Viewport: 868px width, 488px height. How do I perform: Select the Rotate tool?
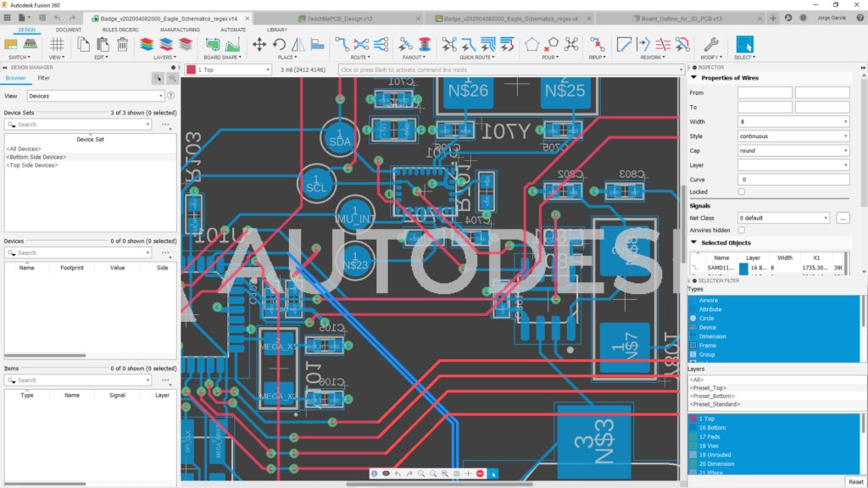[279, 44]
